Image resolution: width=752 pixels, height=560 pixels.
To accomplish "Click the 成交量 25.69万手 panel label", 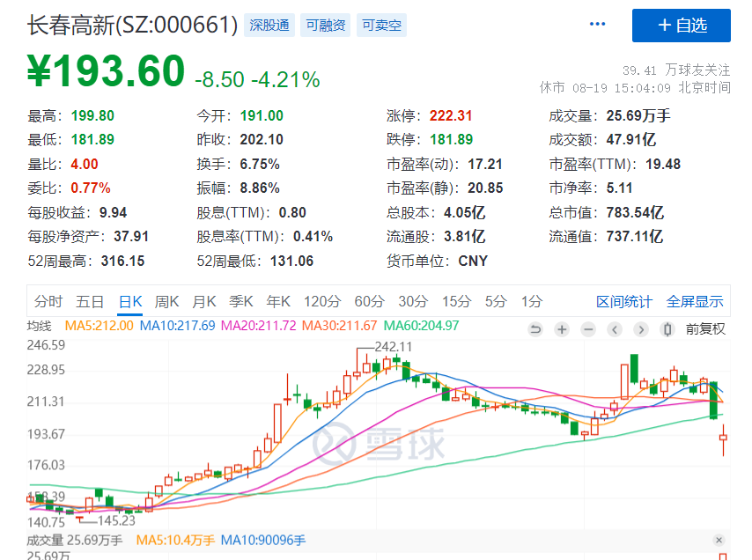I will [75, 541].
